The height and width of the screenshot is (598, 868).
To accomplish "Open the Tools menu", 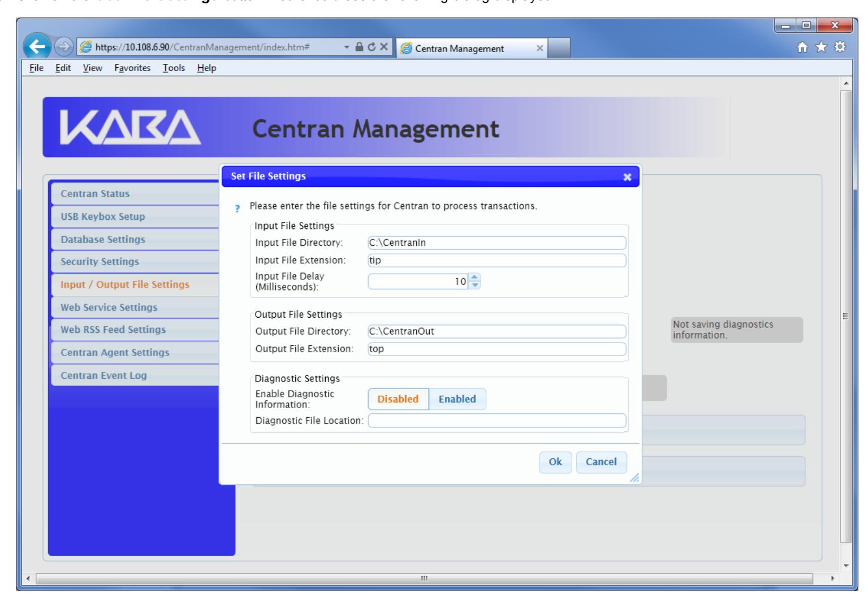I will 174,68.
